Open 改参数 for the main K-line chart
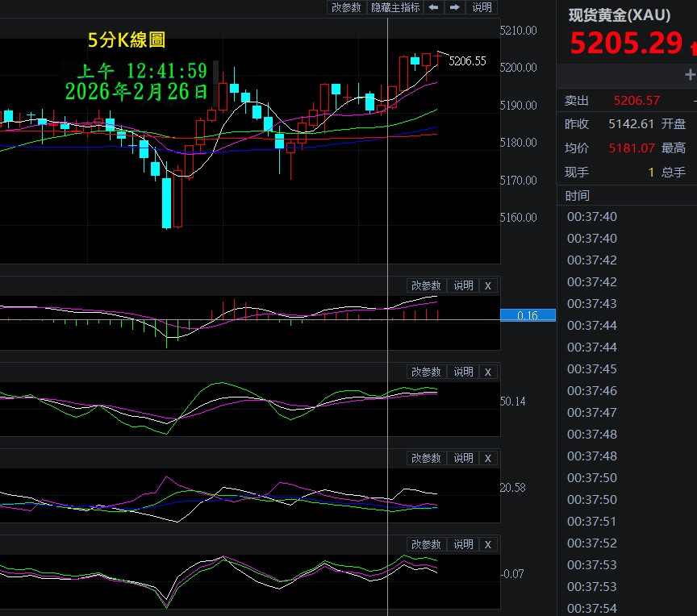This screenshot has height=616, width=697. pyautogui.click(x=347, y=7)
